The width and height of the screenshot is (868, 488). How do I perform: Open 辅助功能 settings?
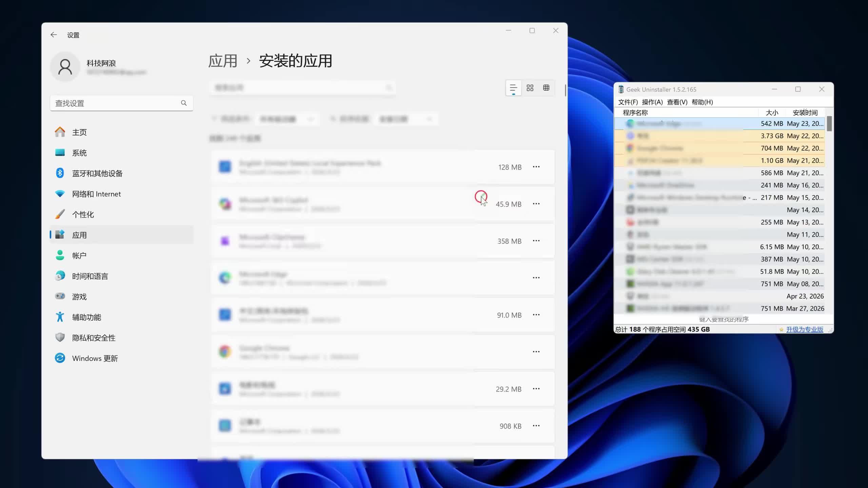click(x=121, y=317)
